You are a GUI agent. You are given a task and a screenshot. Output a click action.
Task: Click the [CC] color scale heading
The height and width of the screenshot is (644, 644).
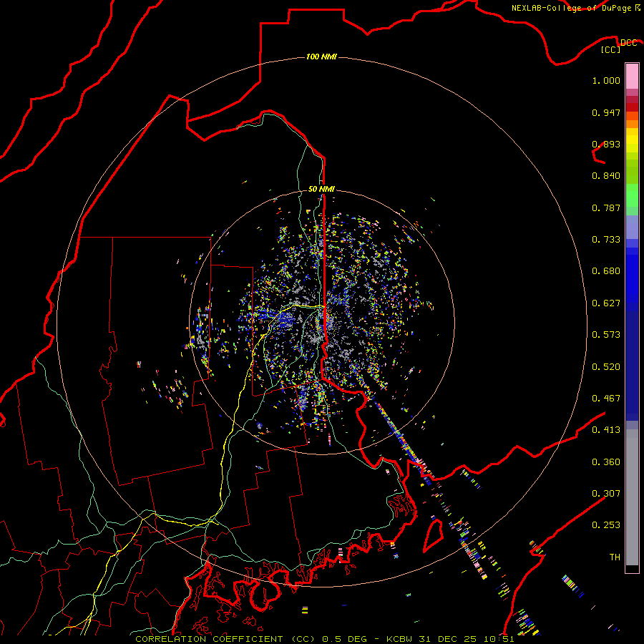(611, 49)
